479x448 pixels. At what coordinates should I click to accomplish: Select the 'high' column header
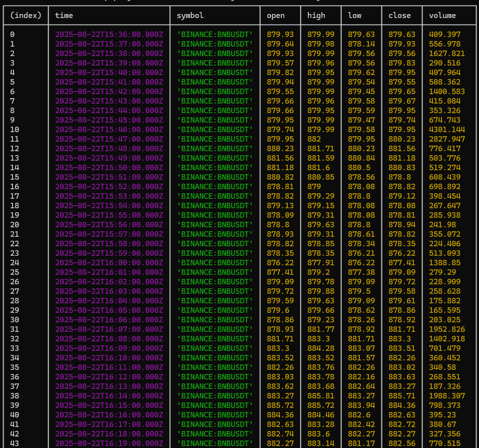(316, 16)
